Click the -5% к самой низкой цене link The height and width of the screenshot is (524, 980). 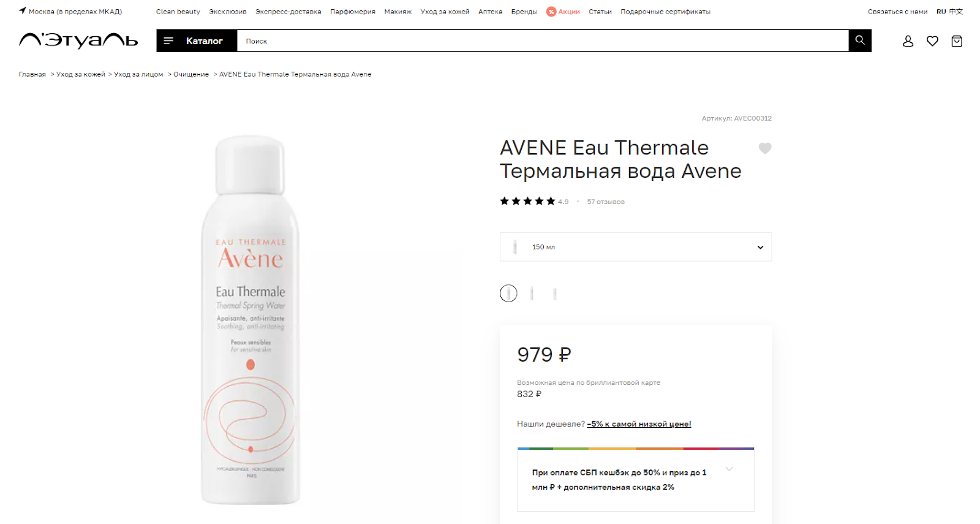pyautogui.click(x=639, y=424)
